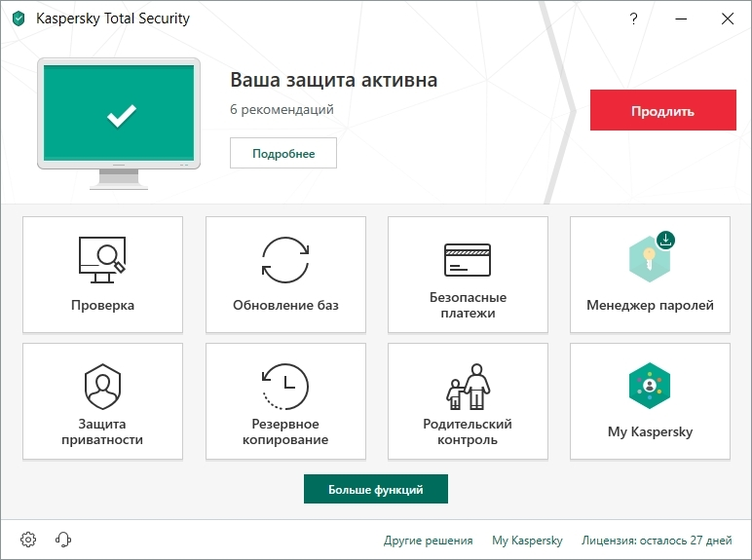Click the Лицензия: осталось 27 дней link
The height and width of the screenshot is (560, 752).
pos(657,541)
